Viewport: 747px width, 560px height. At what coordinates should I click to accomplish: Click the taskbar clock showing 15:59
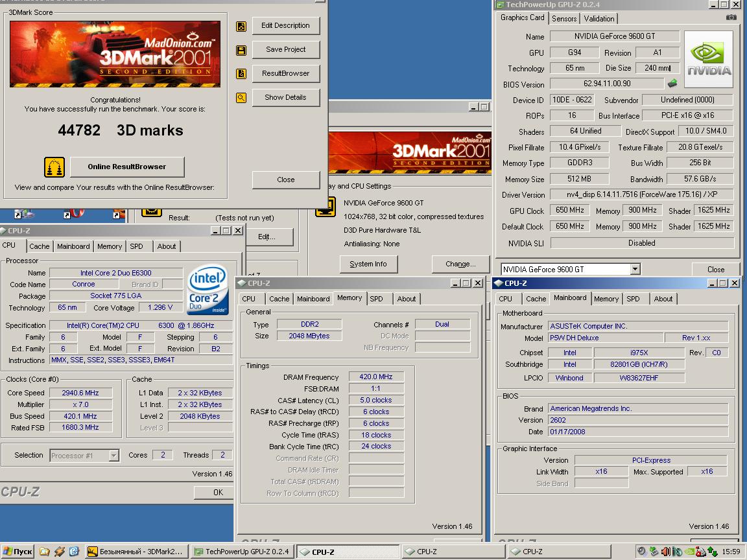click(x=731, y=552)
